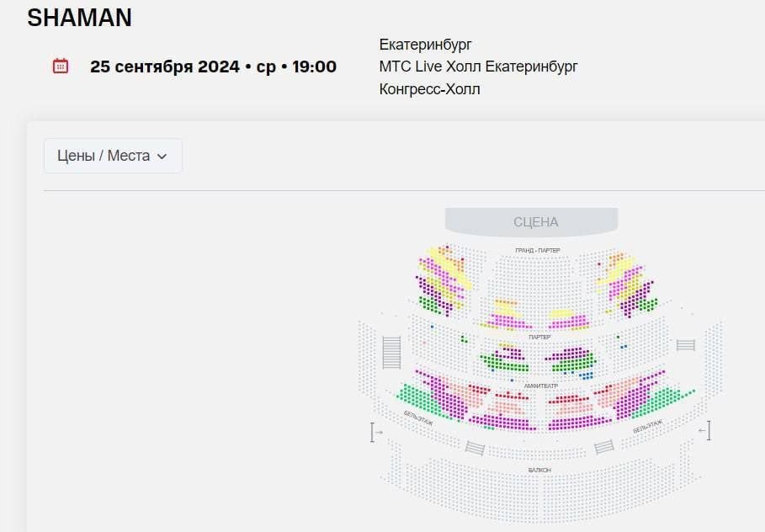
Task: Click the right entrance arrow icon
Action: click(x=704, y=430)
